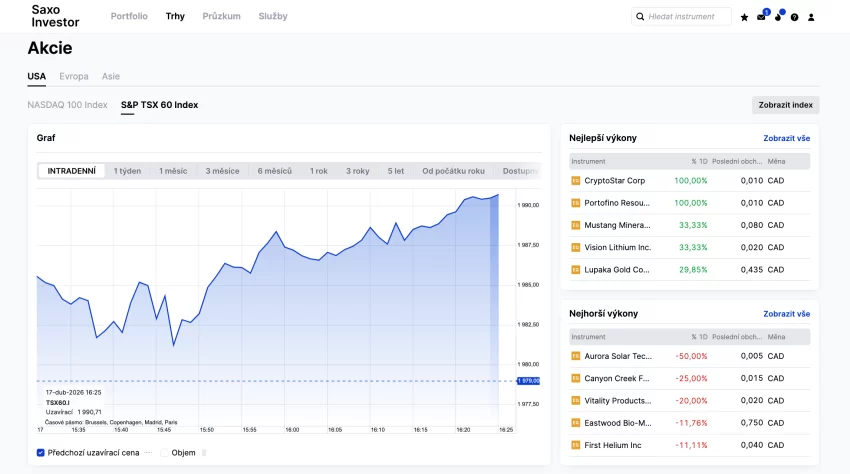This screenshot has height=474, width=850.
Task: Click Mustang Minera... instrument icon
Action: [576, 225]
